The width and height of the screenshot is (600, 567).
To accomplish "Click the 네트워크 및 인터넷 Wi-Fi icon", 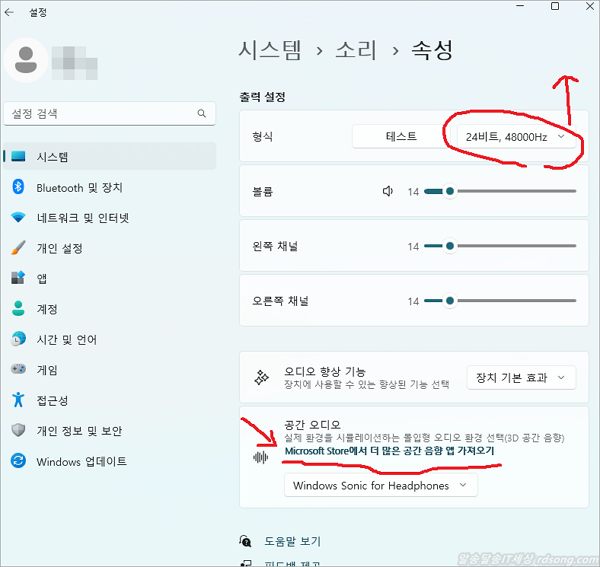I will 17,218.
